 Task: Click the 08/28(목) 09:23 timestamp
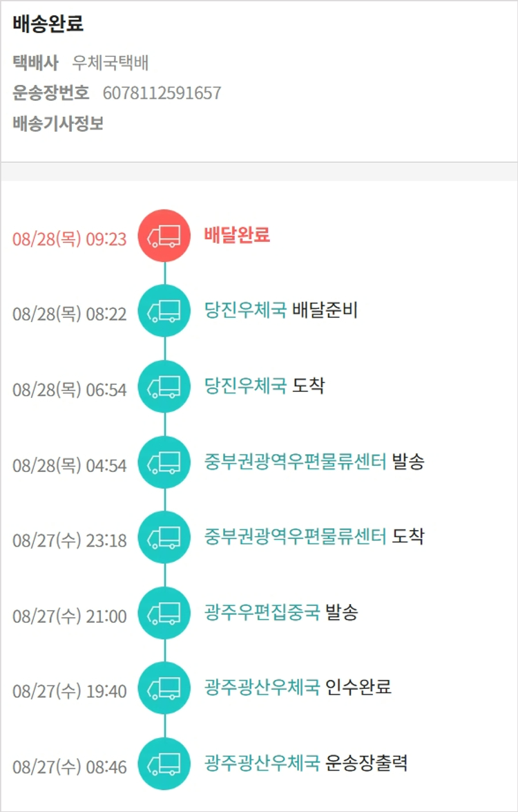[70, 239]
